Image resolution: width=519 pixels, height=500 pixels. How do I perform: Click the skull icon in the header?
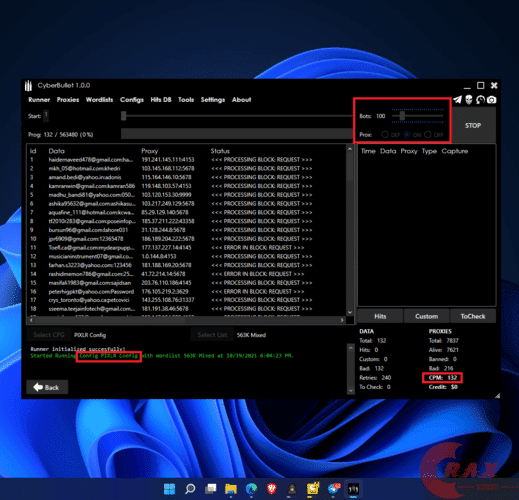point(469,100)
